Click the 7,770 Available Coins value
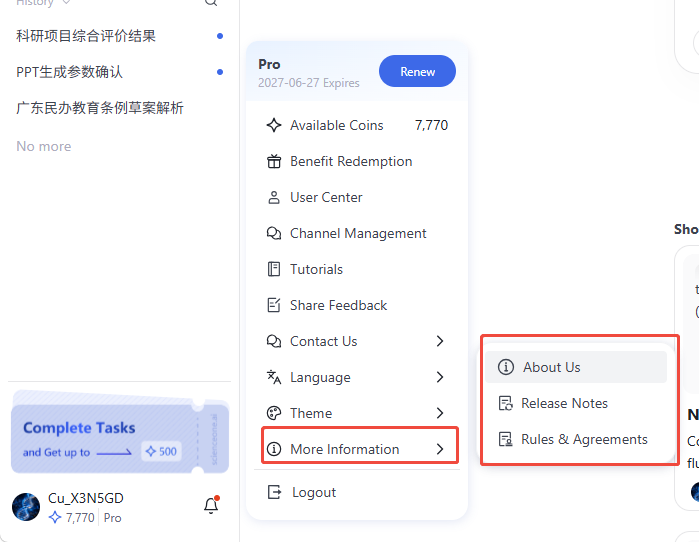 pos(431,125)
